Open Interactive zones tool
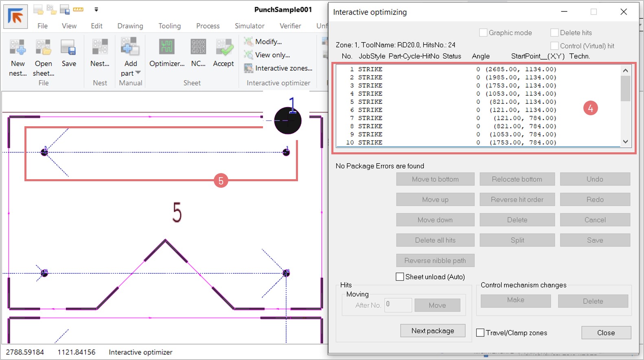The height and width of the screenshot is (360, 644). [x=249, y=68]
